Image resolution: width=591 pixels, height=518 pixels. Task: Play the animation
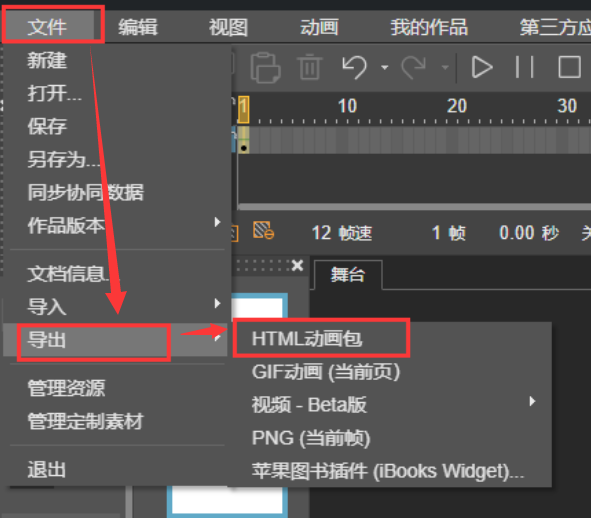tap(482, 67)
